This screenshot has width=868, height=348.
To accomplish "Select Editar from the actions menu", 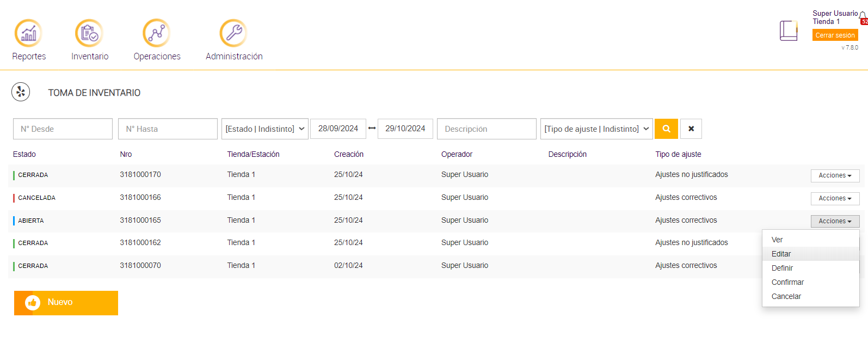I will point(781,254).
